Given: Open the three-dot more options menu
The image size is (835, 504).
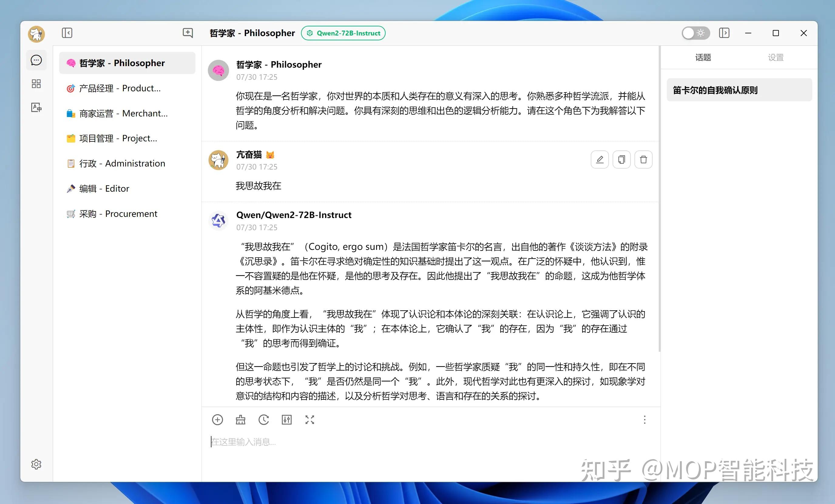Looking at the screenshot, I should 644,420.
